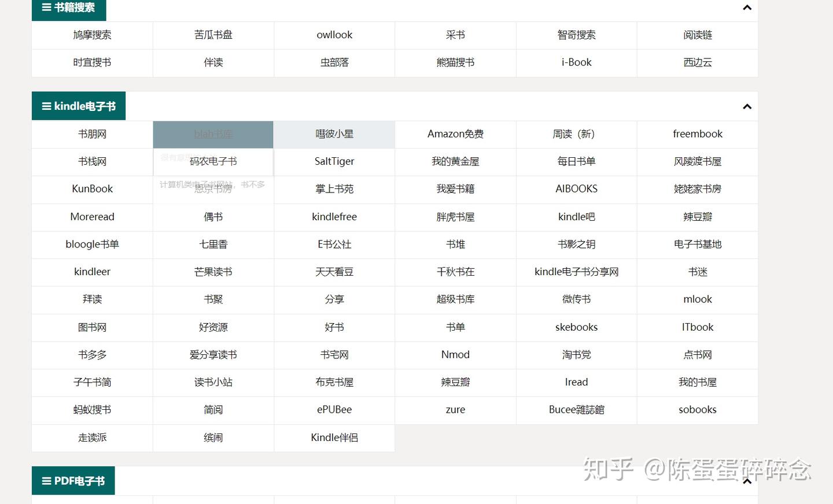Open the 鸠摩搜索 link
This screenshot has width=833, height=504.
coord(92,35)
